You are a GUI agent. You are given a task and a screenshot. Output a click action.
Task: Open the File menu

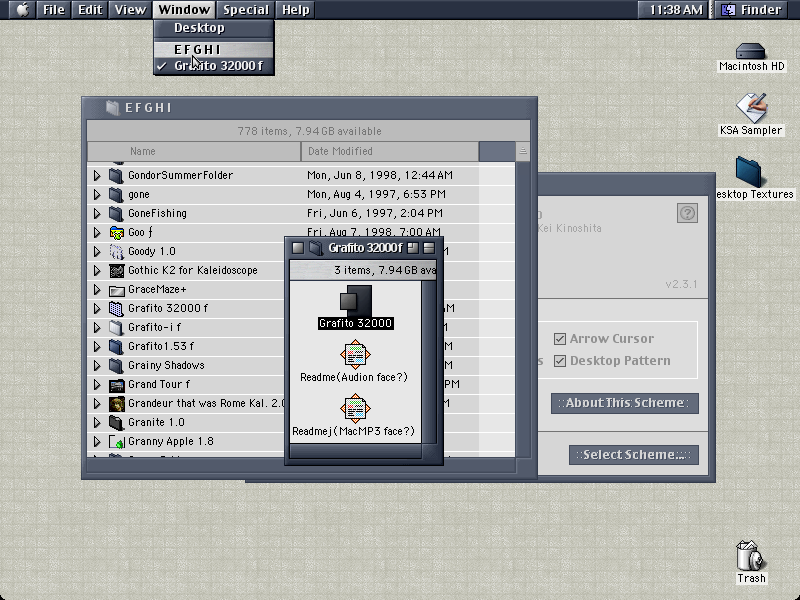pos(54,10)
